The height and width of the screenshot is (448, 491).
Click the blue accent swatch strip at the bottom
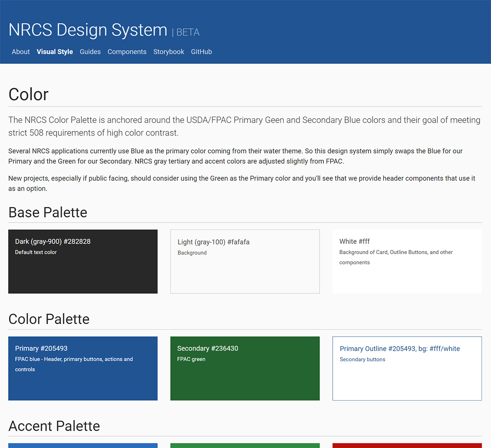pyautogui.click(x=83, y=446)
